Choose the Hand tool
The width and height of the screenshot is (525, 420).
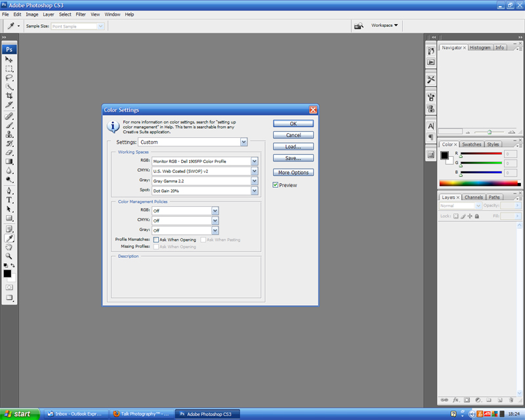coord(9,247)
